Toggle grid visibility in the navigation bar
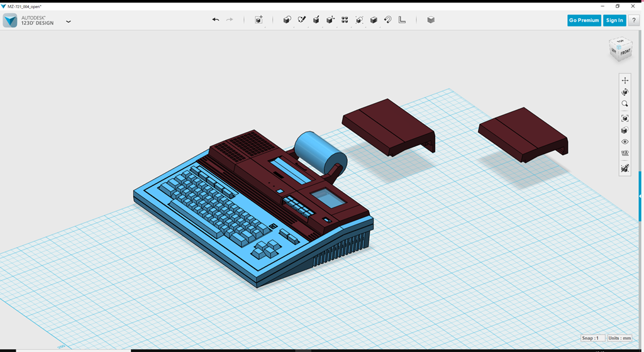This screenshot has width=644, height=352. (x=625, y=153)
